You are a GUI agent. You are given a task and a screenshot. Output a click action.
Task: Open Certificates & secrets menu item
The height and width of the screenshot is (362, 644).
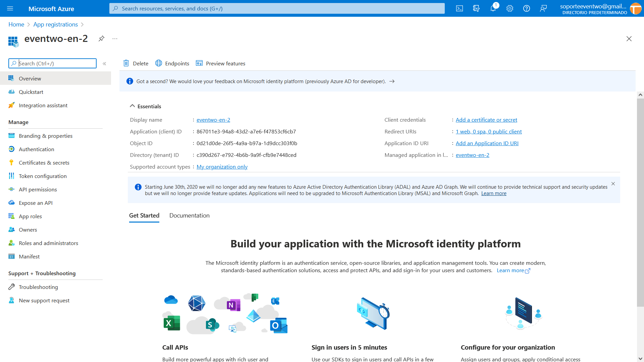(x=44, y=163)
